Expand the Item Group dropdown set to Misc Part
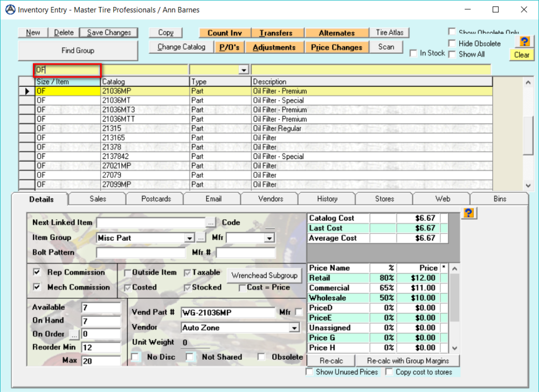 [x=189, y=237]
